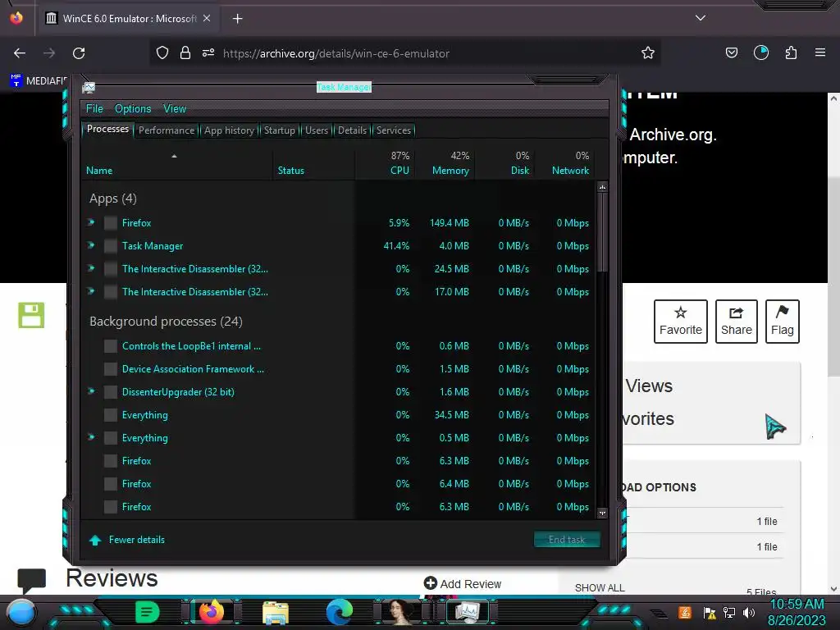The image size is (840, 630).
Task: Expand the Everything 0.5 MB process
Action: (91, 437)
